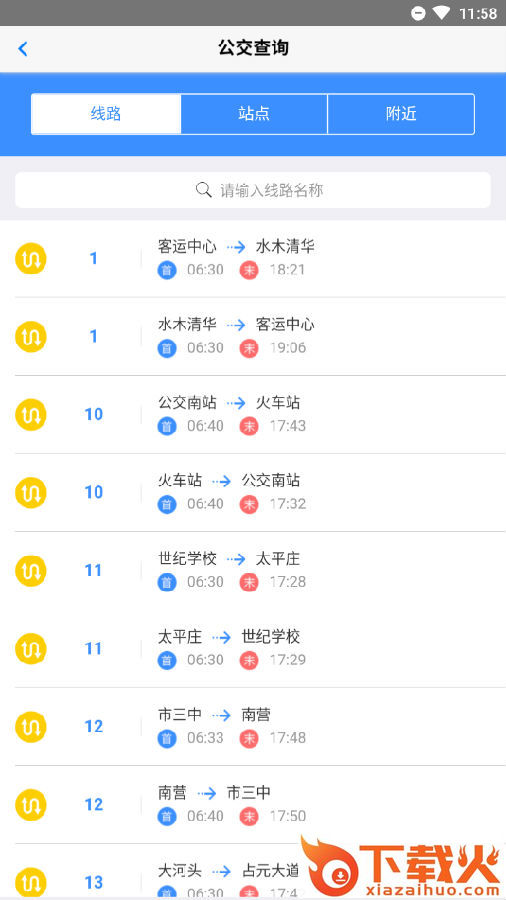Tap the back arrow in the header
The width and height of the screenshot is (506, 900).
[23, 49]
